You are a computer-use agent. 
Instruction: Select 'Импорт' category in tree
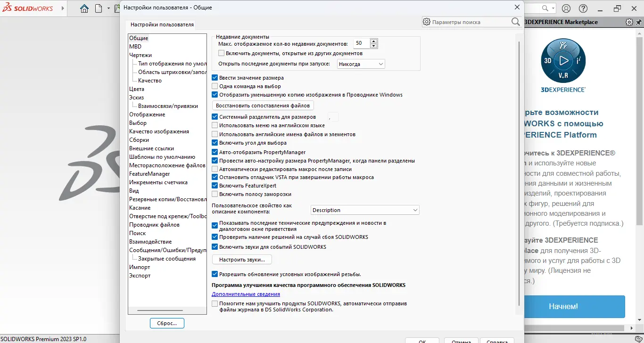coord(140,267)
